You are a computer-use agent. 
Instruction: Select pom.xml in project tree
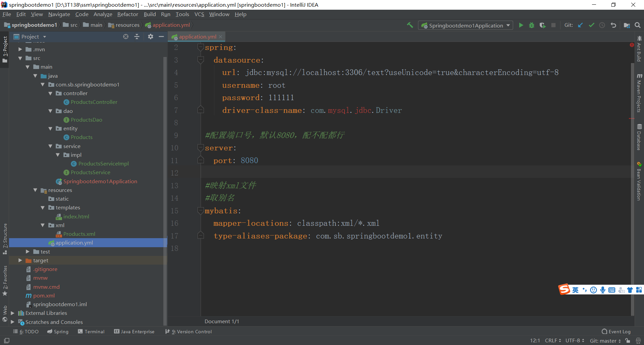[x=40, y=295]
